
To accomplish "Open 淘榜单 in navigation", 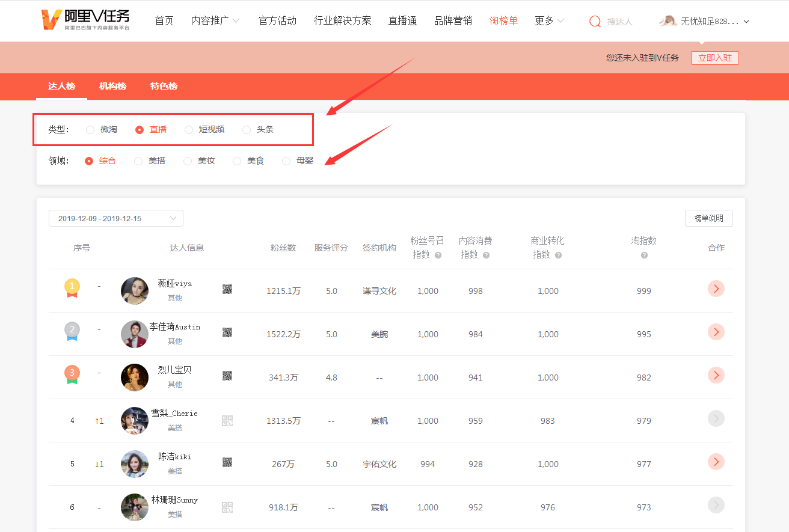I will pyautogui.click(x=503, y=20).
